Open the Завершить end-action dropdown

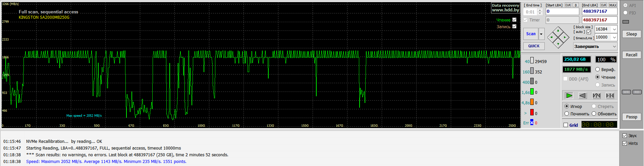[x=595, y=47]
